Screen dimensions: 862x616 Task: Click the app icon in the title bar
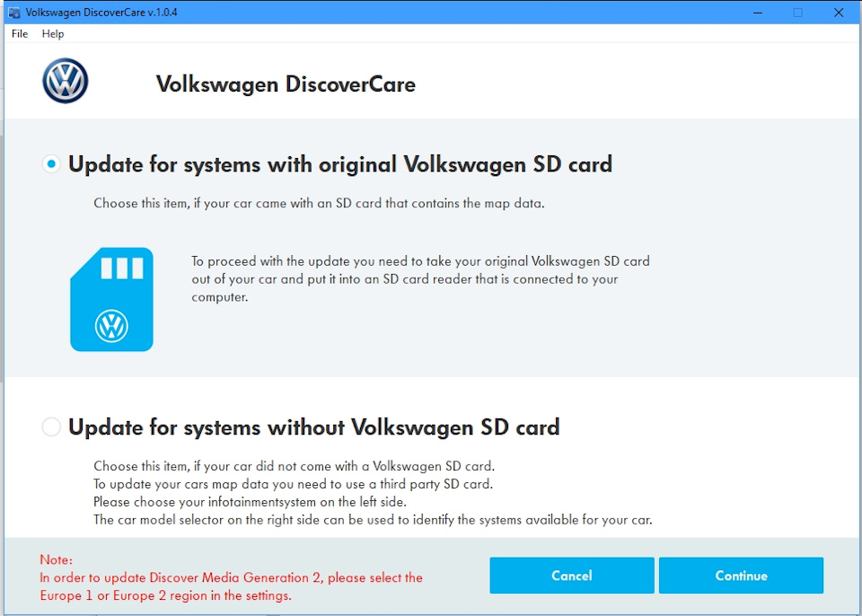click(14, 12)
